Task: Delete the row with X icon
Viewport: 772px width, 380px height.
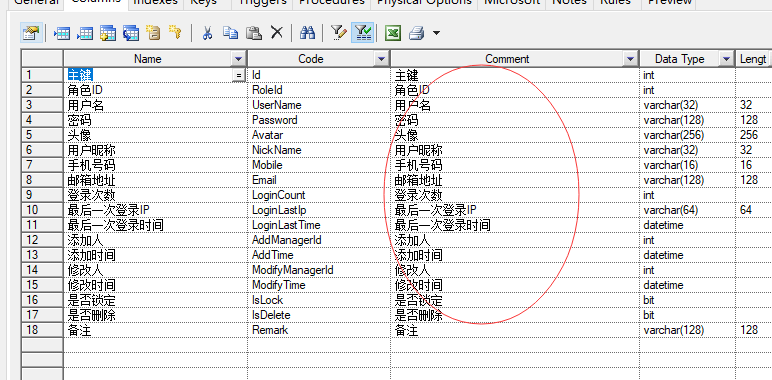Action: [277, 33]
